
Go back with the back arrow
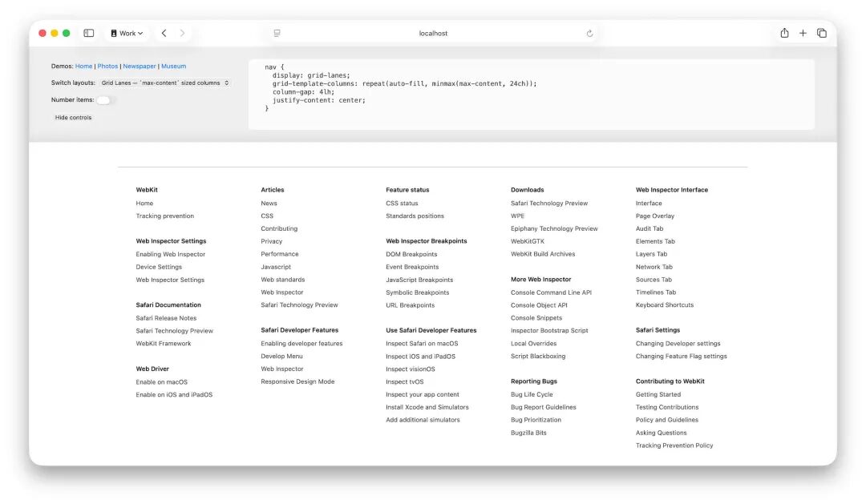click(164, 33)
